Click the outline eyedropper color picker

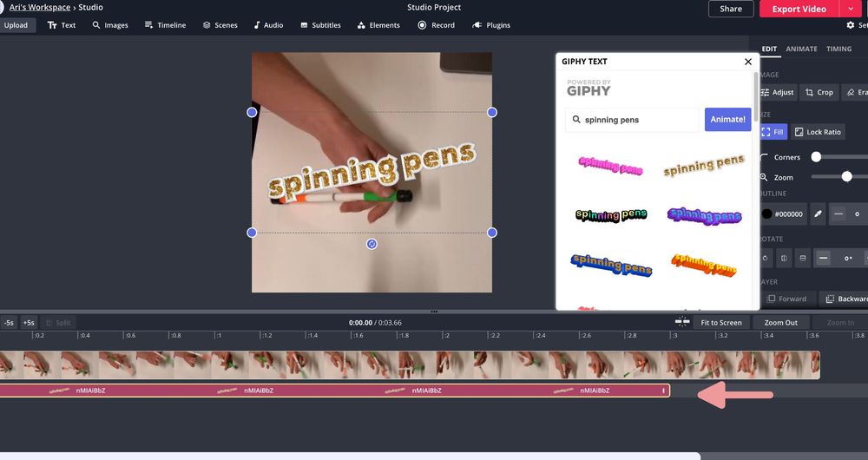(x=818, y=214)
